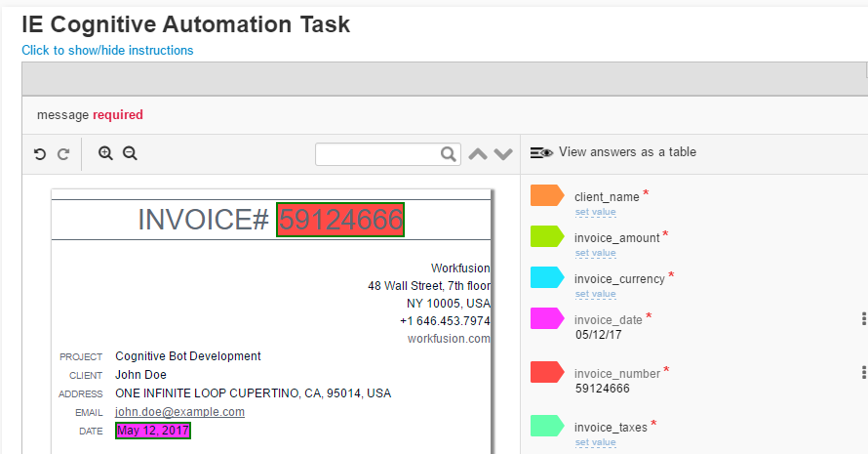The height and width of the screenshot is (454, 868).
Task: Open the three-dot menu for invoice_date
Action: [863, 318]
